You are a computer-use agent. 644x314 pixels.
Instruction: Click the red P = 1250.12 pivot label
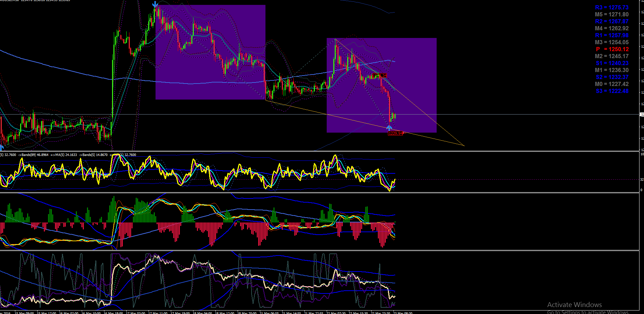612,49
